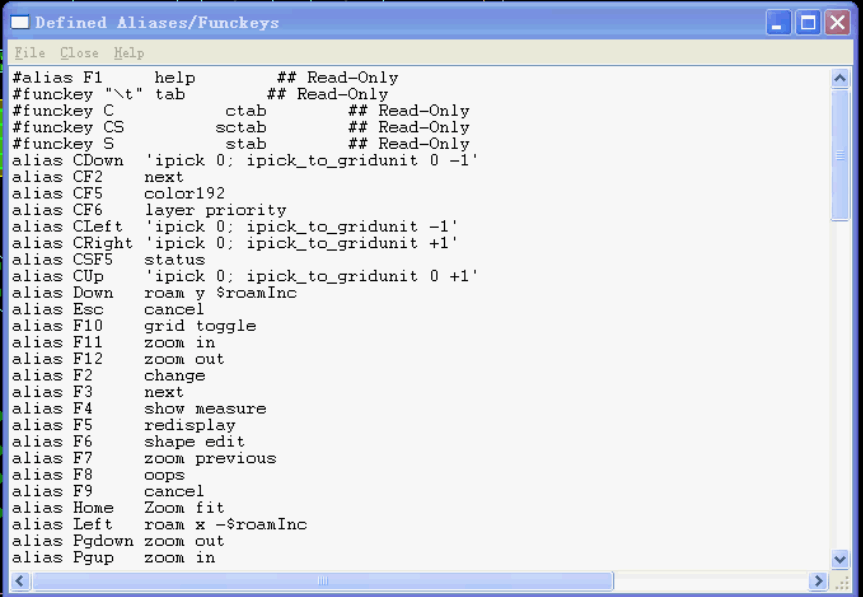863x597 pixels.
Task: Click the 'alias CRight' line
Action: (235, 243)
